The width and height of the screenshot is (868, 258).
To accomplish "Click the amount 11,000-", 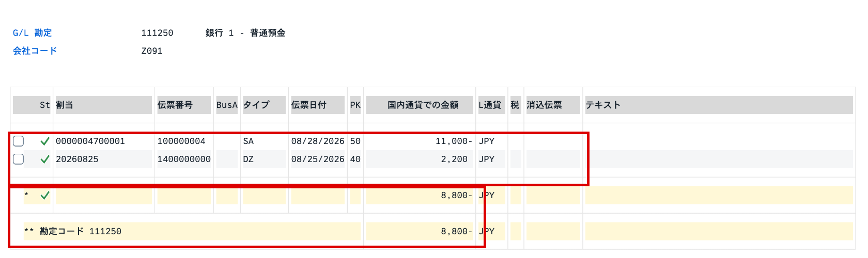I will (454, 141).
